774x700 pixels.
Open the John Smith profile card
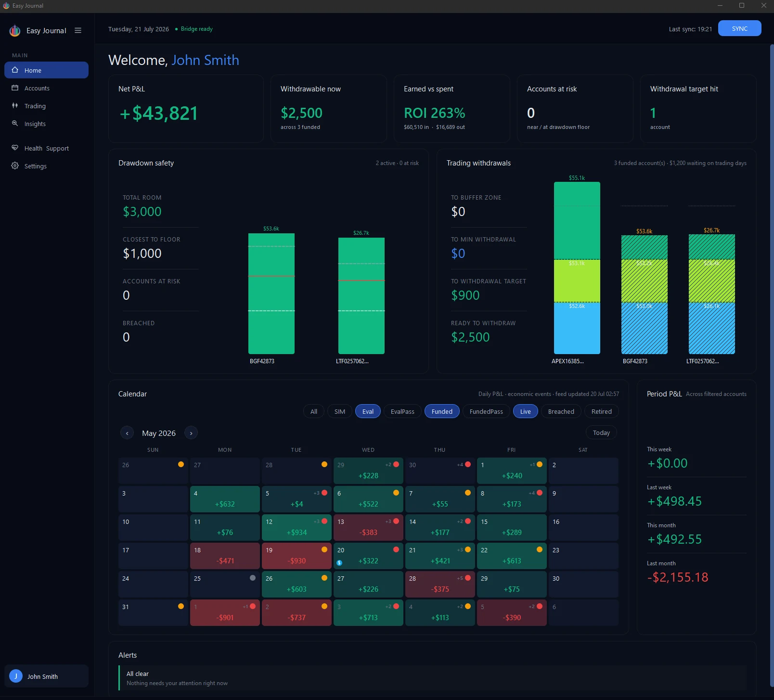tap(47, 676)
